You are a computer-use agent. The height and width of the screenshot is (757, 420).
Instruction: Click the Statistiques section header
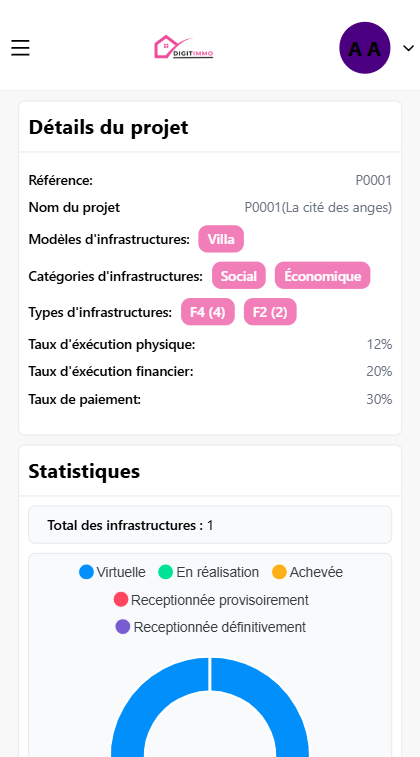click(84, 471)
